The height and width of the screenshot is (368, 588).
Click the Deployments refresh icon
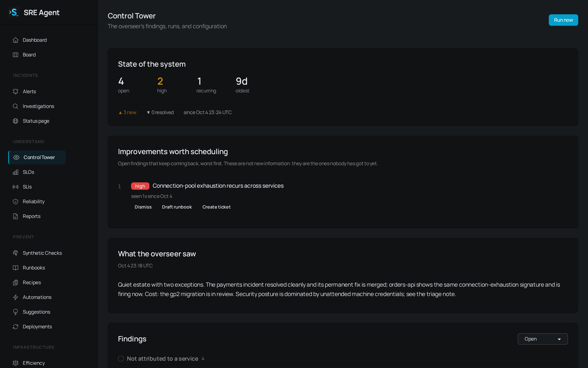click(16, 327)
